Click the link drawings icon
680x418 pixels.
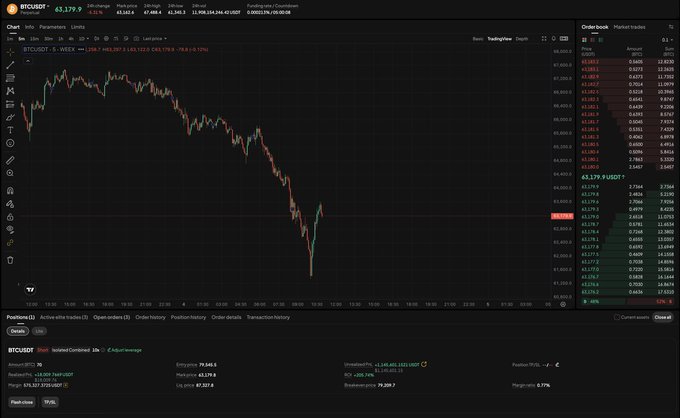(10, 243)
